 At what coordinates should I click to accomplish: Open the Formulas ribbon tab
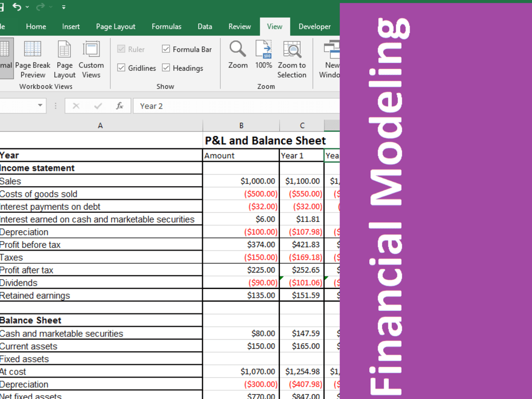point(167,26)
